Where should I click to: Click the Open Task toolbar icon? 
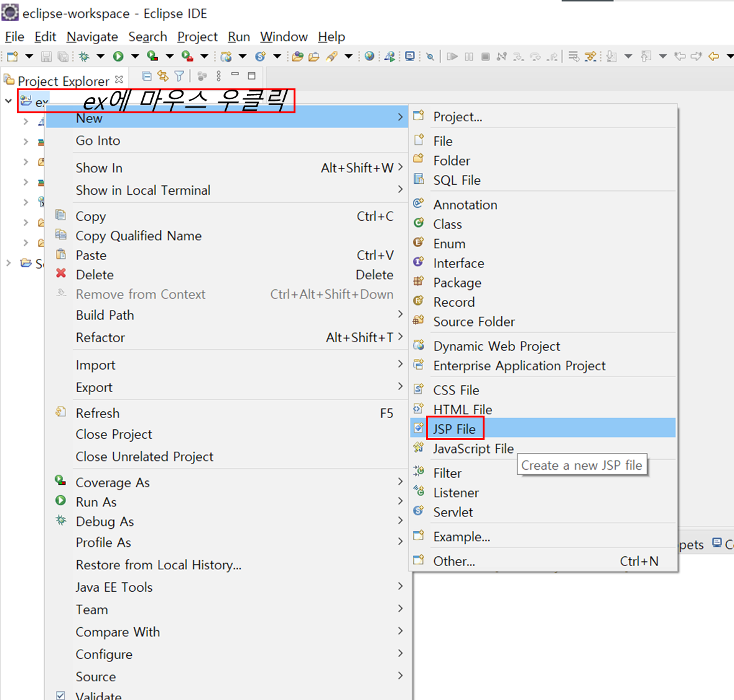point(314,57)
